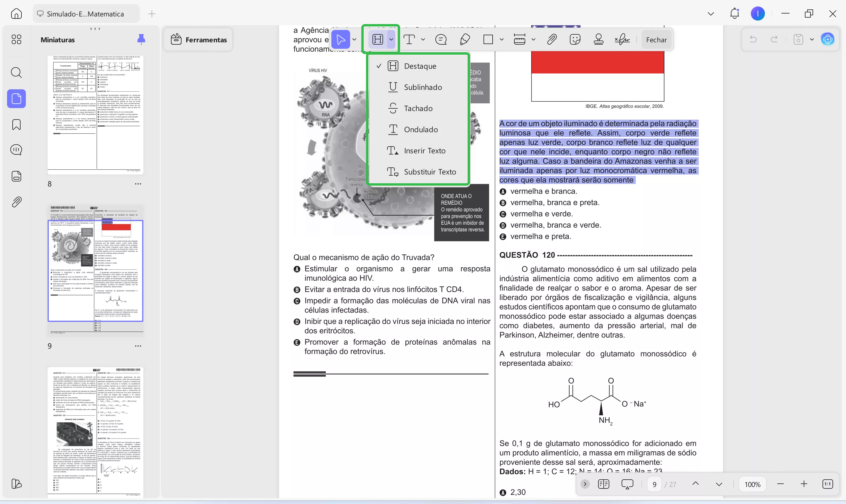Click the signature tool icon

tap(622, 40)
